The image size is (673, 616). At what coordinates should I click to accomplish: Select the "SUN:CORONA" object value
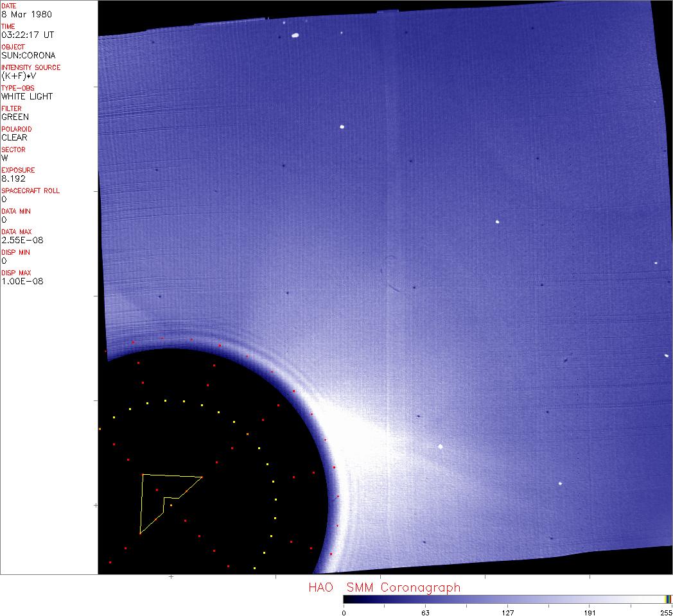28,55
